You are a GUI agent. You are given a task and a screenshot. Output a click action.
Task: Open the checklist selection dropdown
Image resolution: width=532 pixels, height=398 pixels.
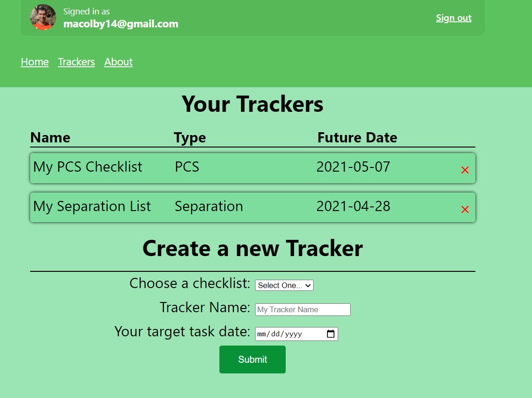click(284, 285)
